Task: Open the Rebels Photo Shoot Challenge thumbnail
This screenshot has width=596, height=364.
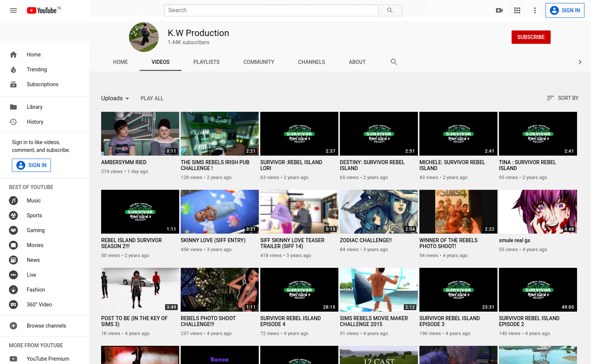Action: click(x=220, y=290)
